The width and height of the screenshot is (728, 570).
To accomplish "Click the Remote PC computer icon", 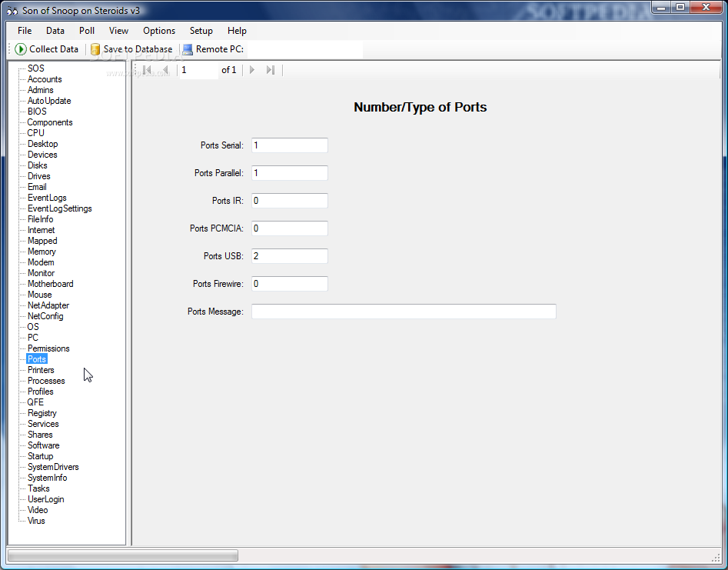I will tap(188, 49).
